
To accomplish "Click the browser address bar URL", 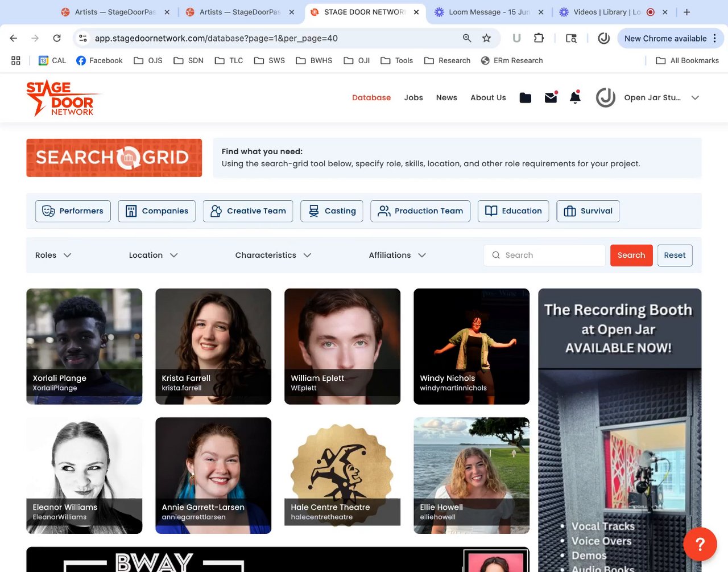I will pyautogui.click(x=216, y=38).
